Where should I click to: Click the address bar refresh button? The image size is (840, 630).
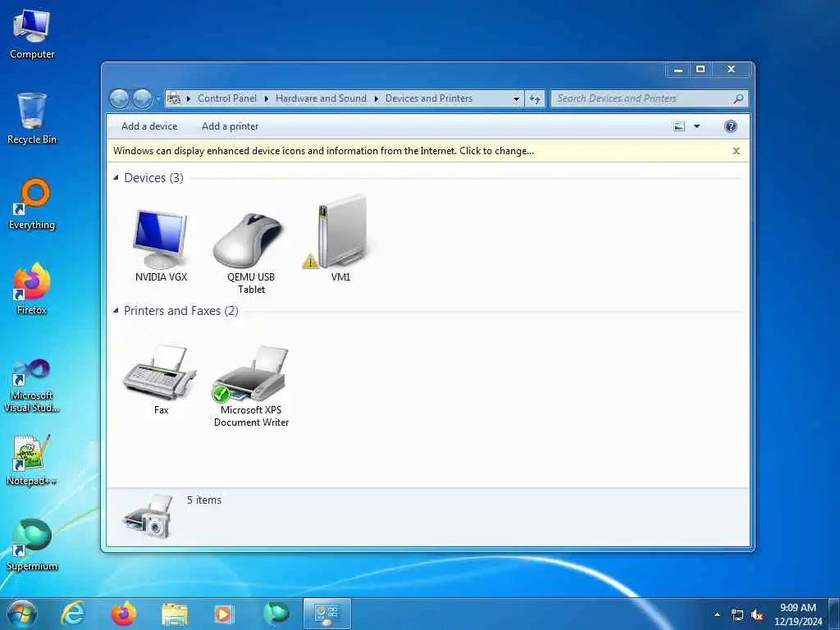[535, 98]
